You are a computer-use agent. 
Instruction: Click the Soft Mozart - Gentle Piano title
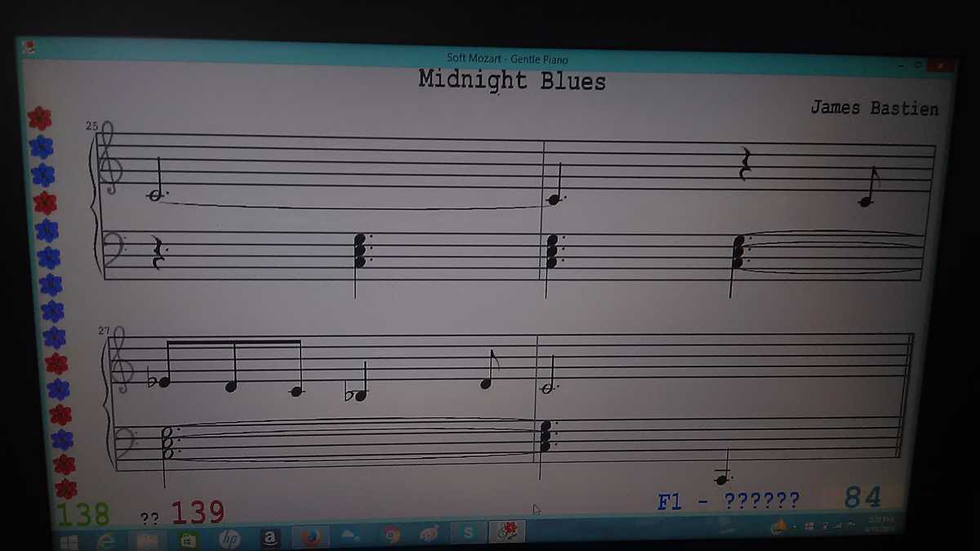507,59
